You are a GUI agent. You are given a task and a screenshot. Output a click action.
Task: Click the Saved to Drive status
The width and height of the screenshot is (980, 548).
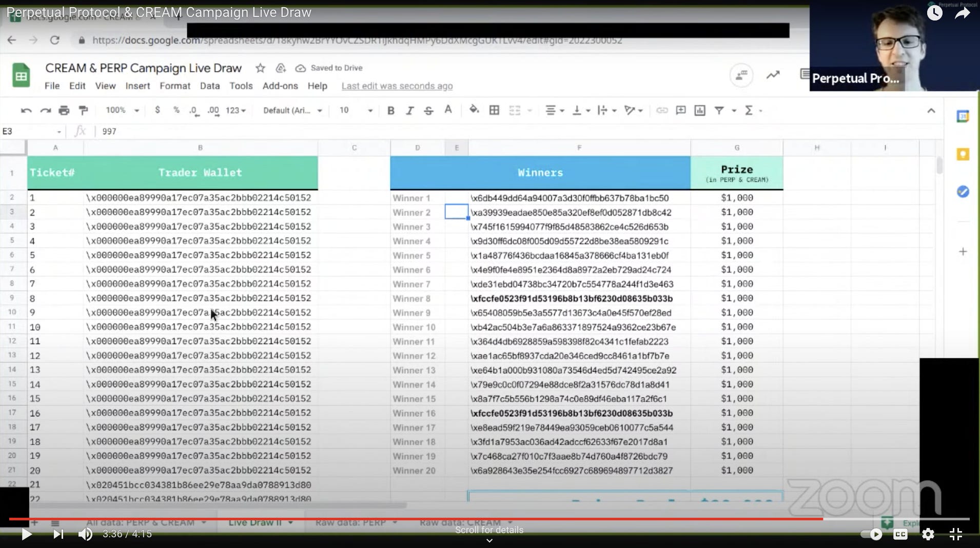point(329,68)
